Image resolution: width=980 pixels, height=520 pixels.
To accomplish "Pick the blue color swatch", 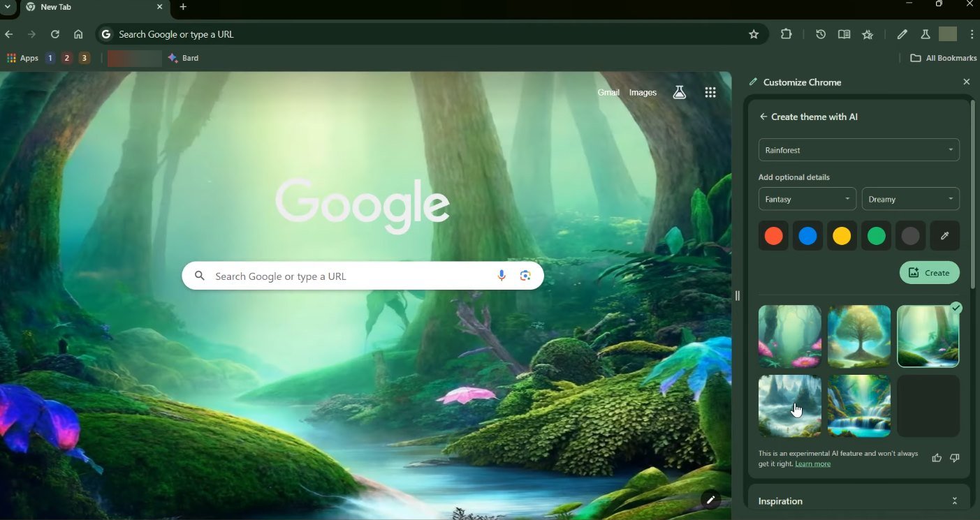I will 807,236.
